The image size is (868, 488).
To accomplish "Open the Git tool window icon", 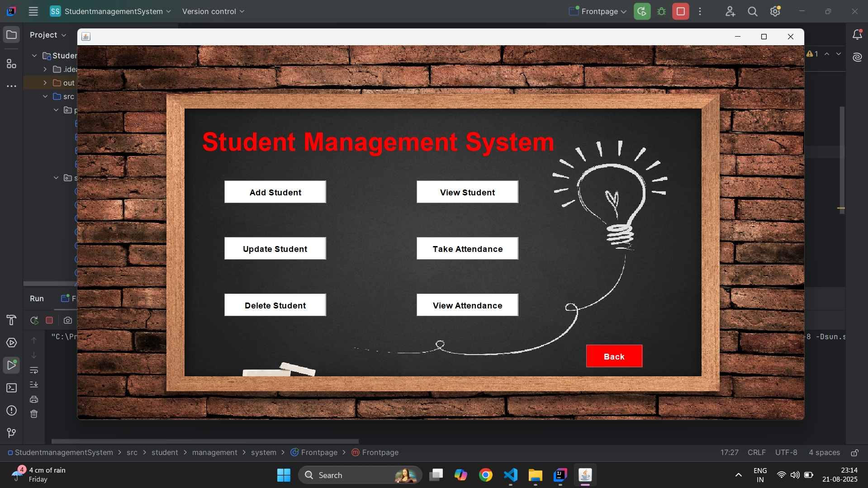I will click(x=11, y=433).
